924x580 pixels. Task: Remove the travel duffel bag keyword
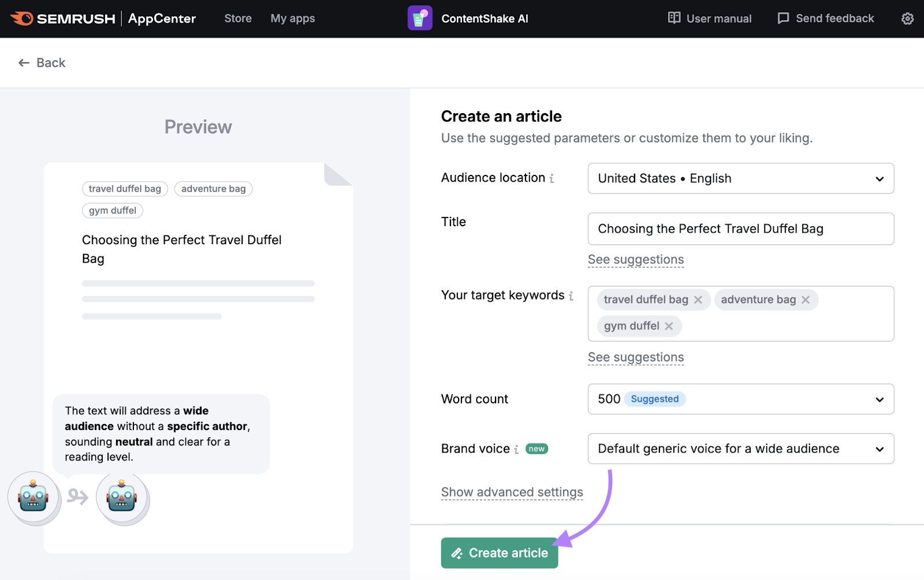tap(698, 300)
